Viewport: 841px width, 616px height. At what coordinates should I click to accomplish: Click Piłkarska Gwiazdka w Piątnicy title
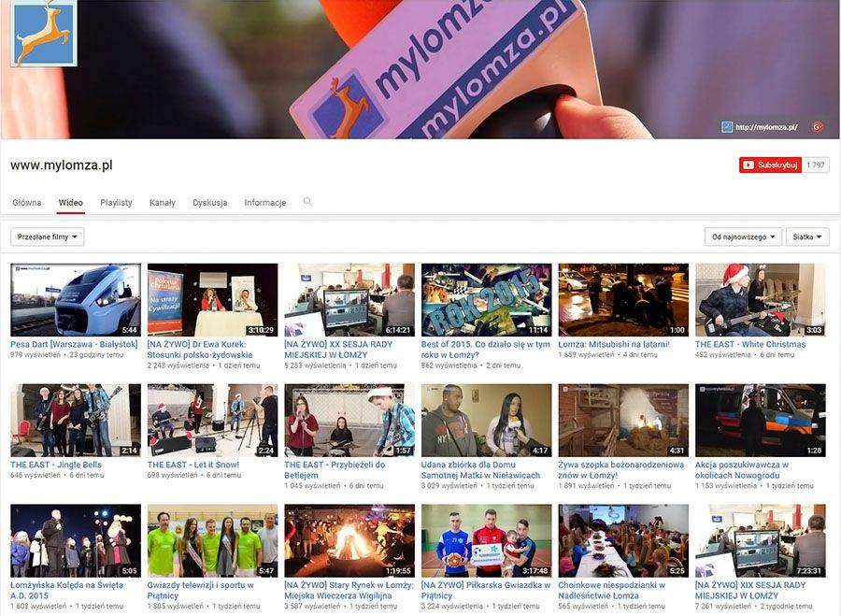pyautogui.click(x=486, y=590)
